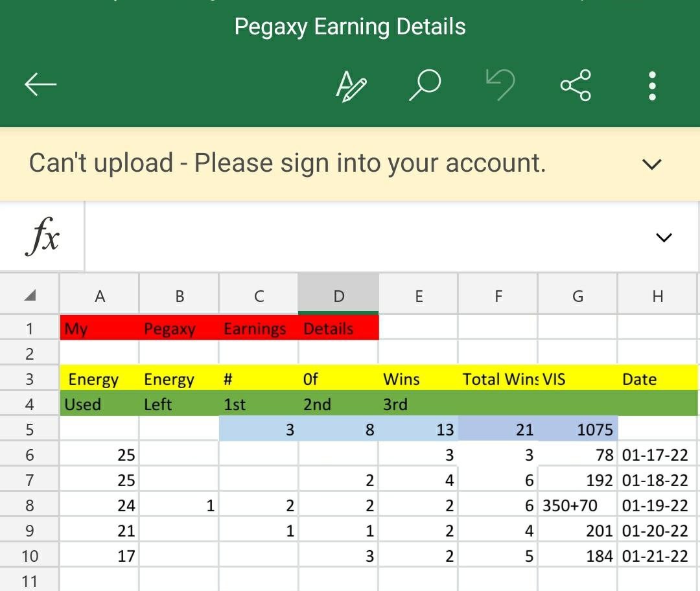Click the 21 total wins cell
The height and width of the screenshot is (591, 700).
click(x=498, y=429)
